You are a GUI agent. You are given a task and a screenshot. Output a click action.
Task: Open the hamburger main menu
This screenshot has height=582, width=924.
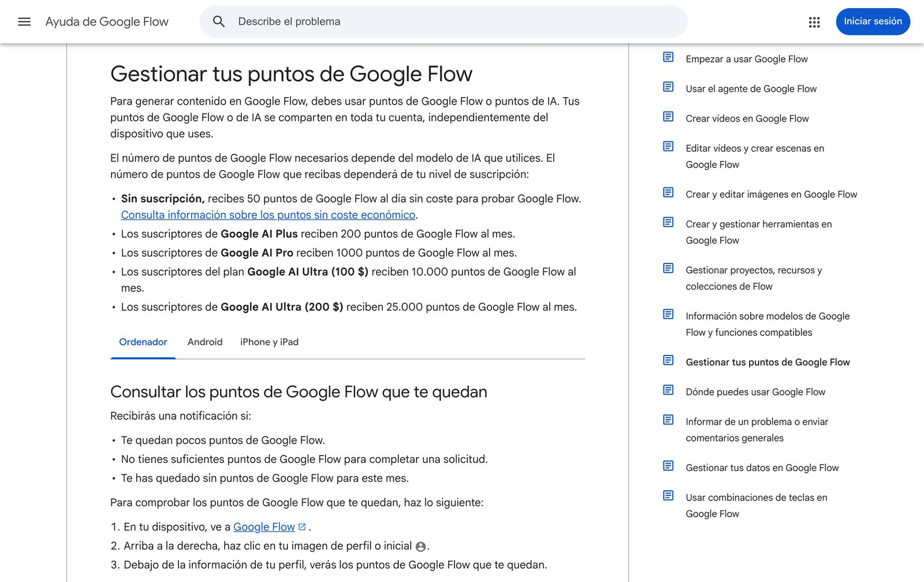24,22
